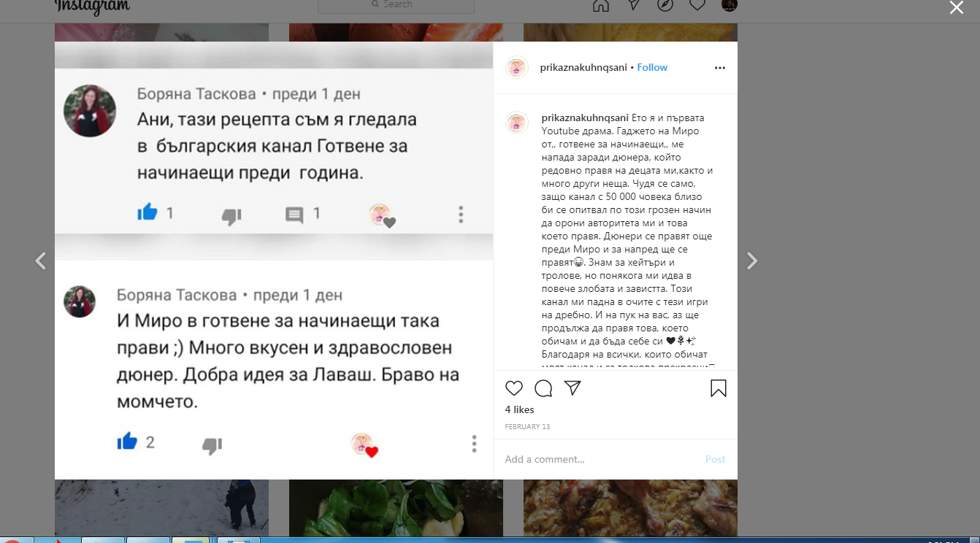Open prikaznakuhnqsani username in post header
980x543 pixels.
[x=584, y=67]
